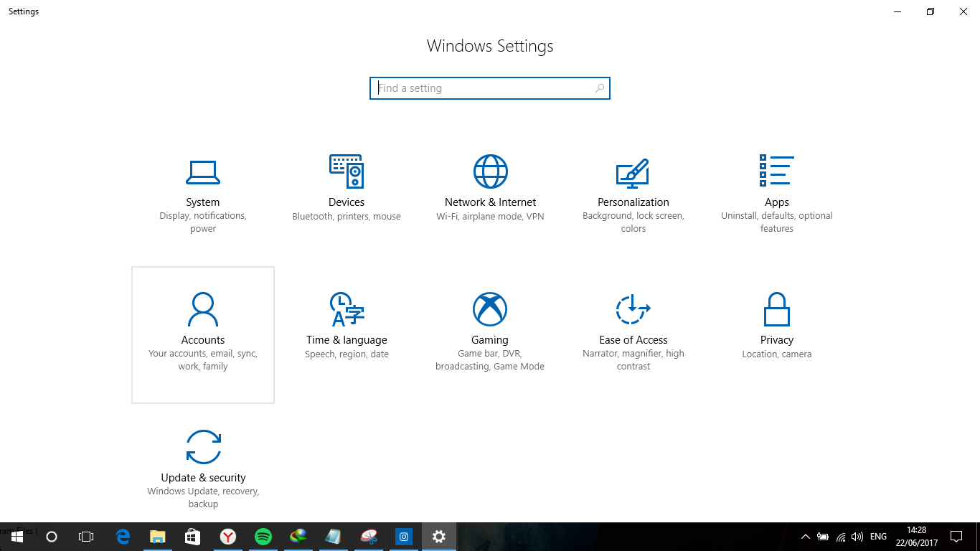The width and height of the screenshot is (980, 551).
Task: Expand hidden system tray icons
Action: click(805, 536)
